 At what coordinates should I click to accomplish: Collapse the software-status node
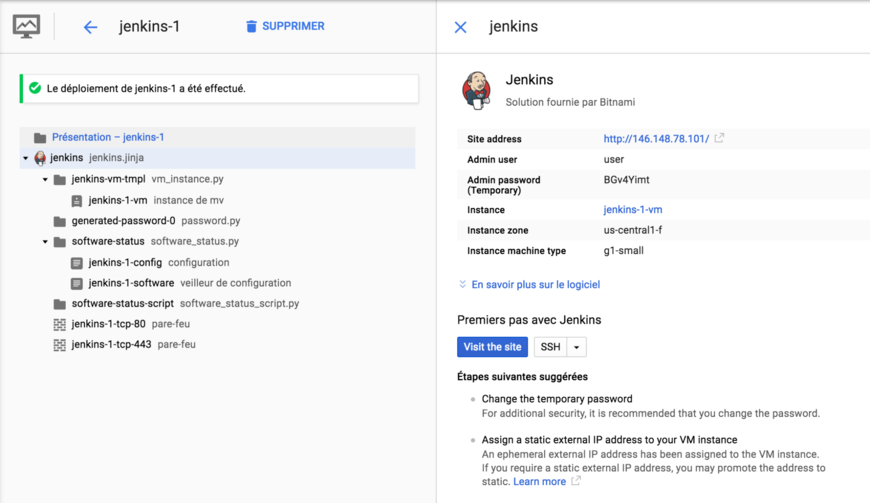(45, 241)
